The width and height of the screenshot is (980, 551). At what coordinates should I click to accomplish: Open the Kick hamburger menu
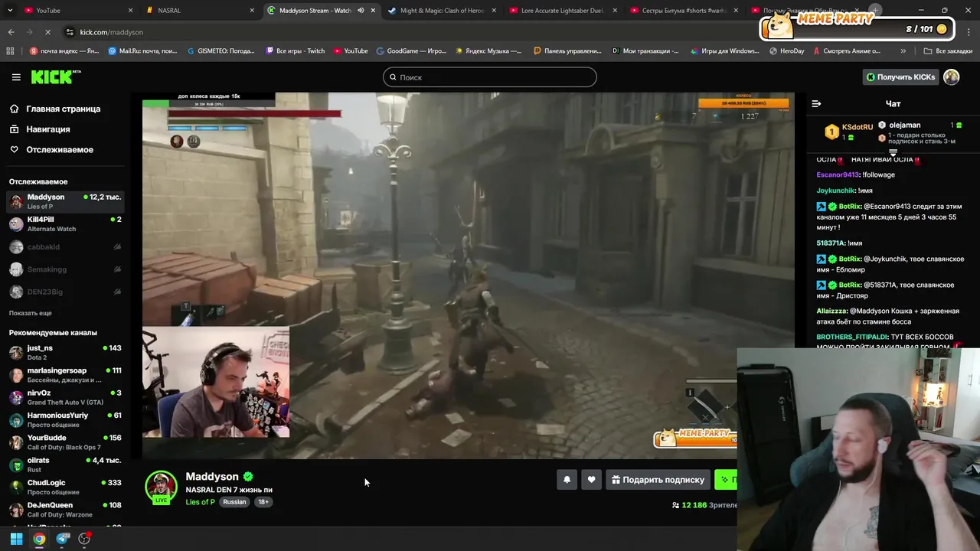click(16, 77)
